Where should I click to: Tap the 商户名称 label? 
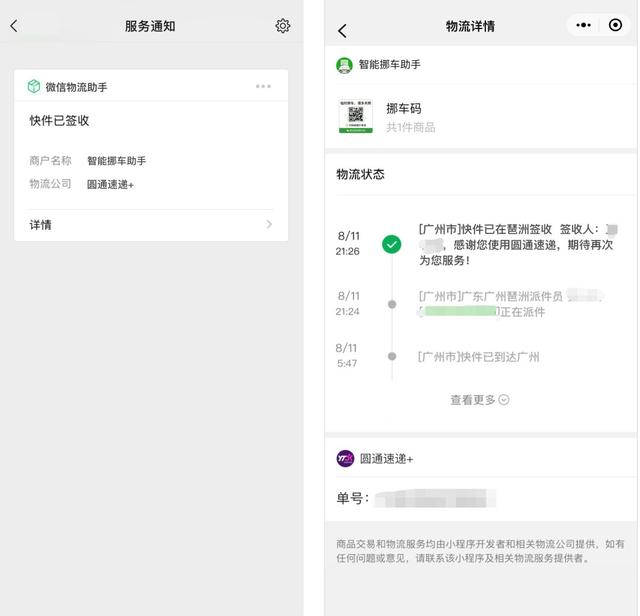click(x=50, y=160)
